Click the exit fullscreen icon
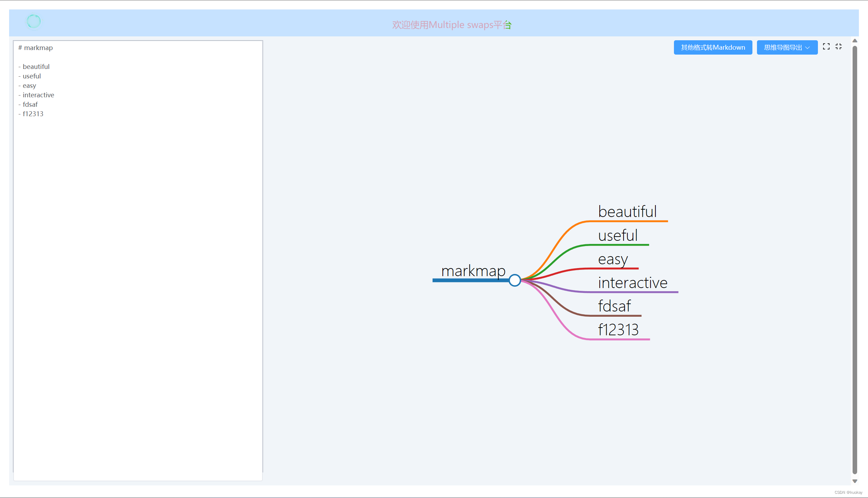Image resolution: width=868 pixels, height=498 pixels. pos(839,46)
